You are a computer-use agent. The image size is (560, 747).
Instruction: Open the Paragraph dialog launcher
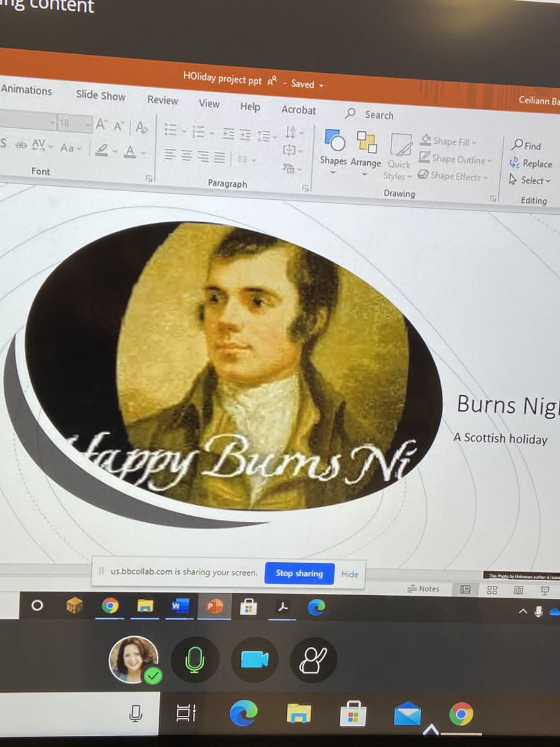coord(306,188)
